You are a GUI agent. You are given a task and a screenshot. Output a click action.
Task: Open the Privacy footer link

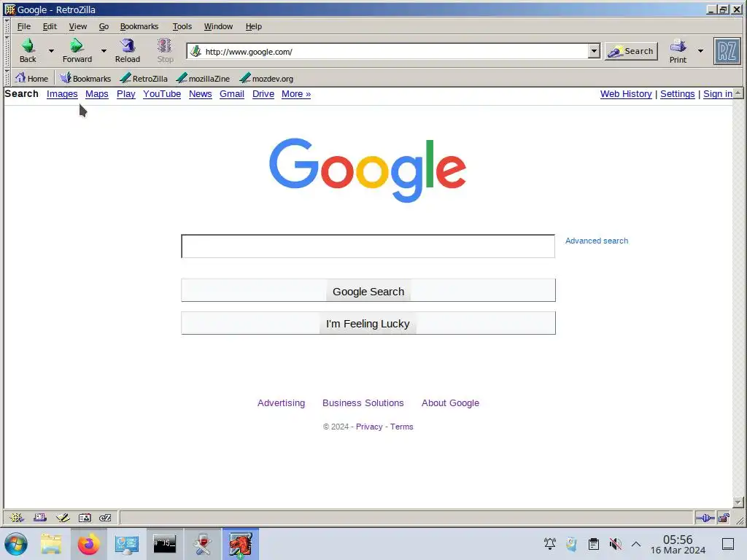click(x=369, y=427)
